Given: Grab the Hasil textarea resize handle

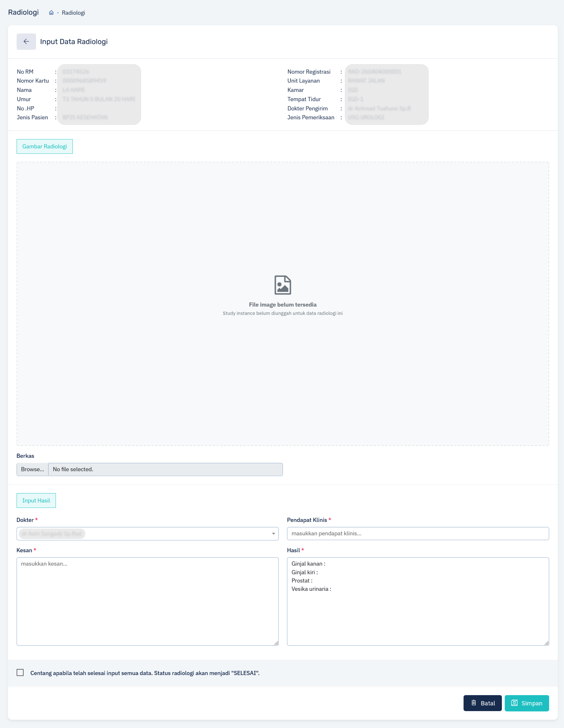Looking at the screenshot, I should pyautogui.click(x=547, y=643).
